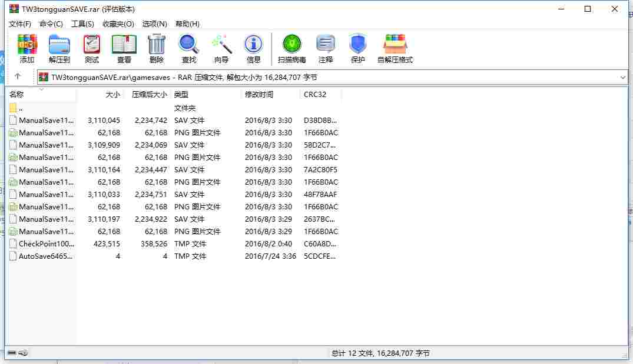The height and width of the screenshot is (364, 633).
Task: Click the WinRAR icon in the address bar
Action: [x=44, y=77]
